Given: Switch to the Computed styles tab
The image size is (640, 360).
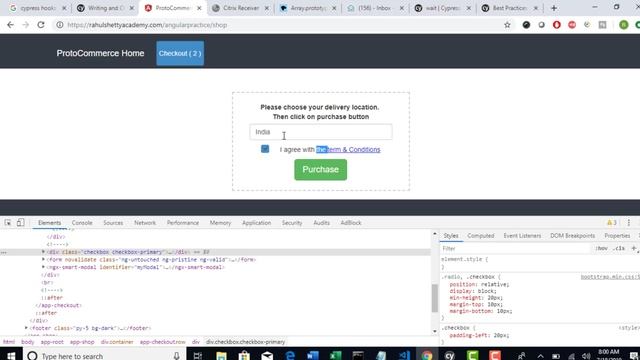Looking at the screenshot, I should (481, 236).
